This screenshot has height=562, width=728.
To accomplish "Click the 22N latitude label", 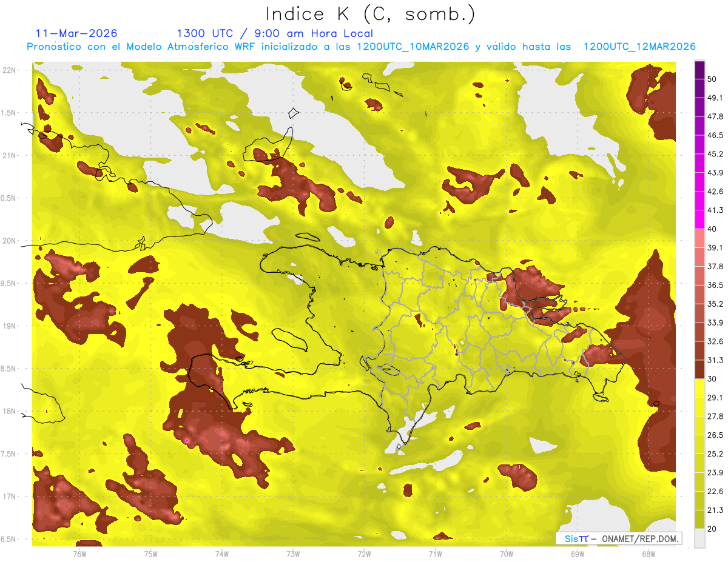I will (x=9, y=70).
